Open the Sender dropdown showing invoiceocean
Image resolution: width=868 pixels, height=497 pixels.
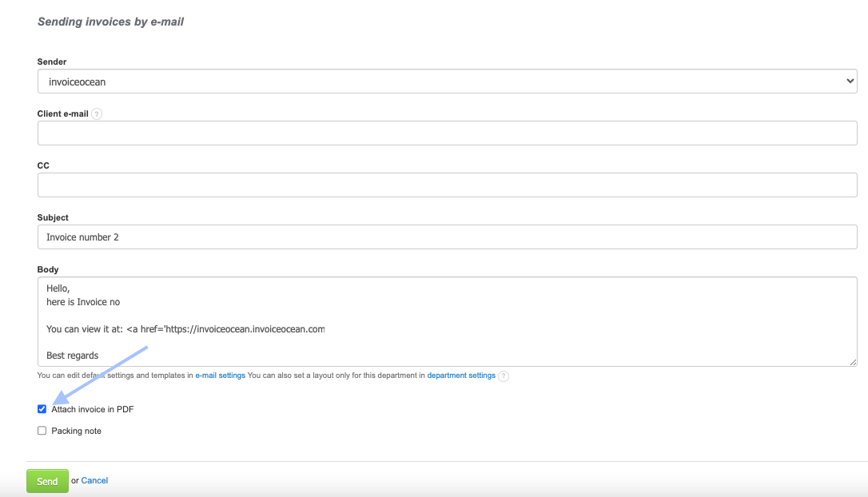(447, 82)
